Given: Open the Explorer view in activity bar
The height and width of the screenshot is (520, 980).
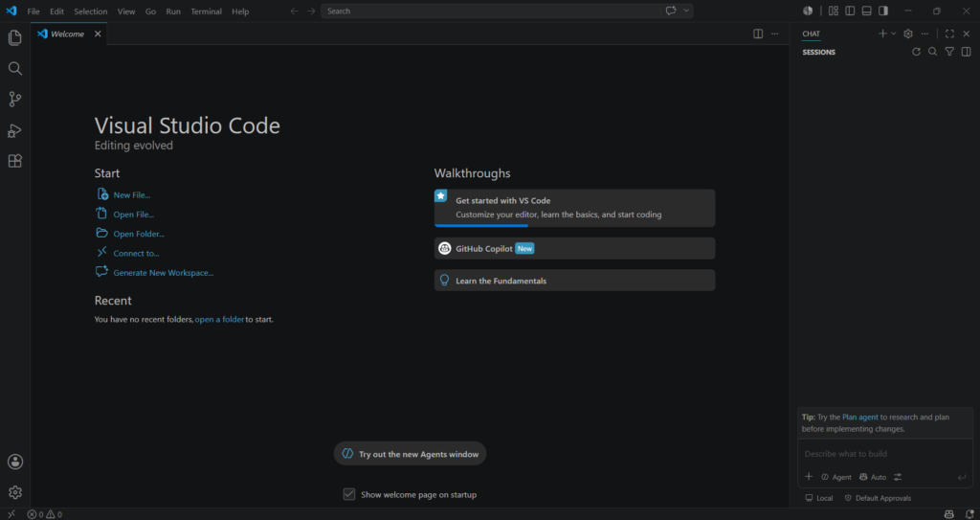Looking at the screenshot, I should 15,37.
